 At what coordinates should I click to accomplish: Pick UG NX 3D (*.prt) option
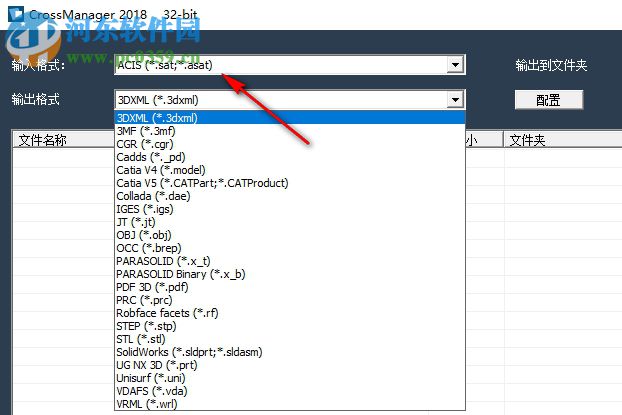pyautogui.click(x=290, y=365)
